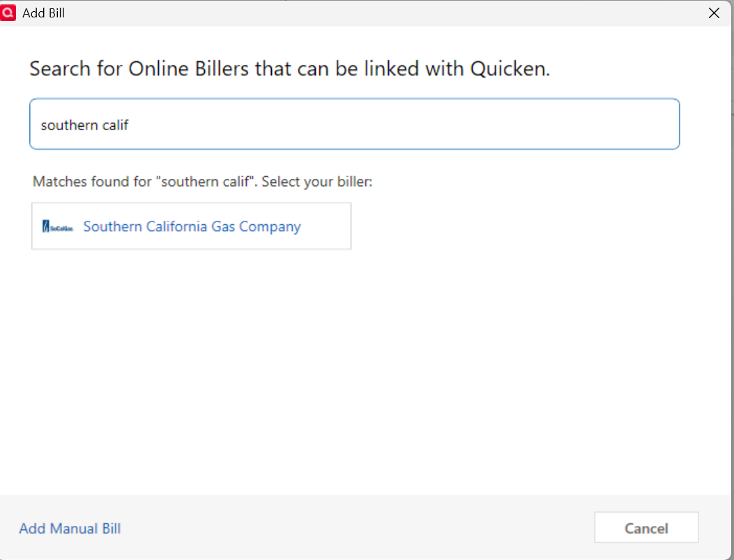
Task: Focus the online biller search field
Action: 354,124
